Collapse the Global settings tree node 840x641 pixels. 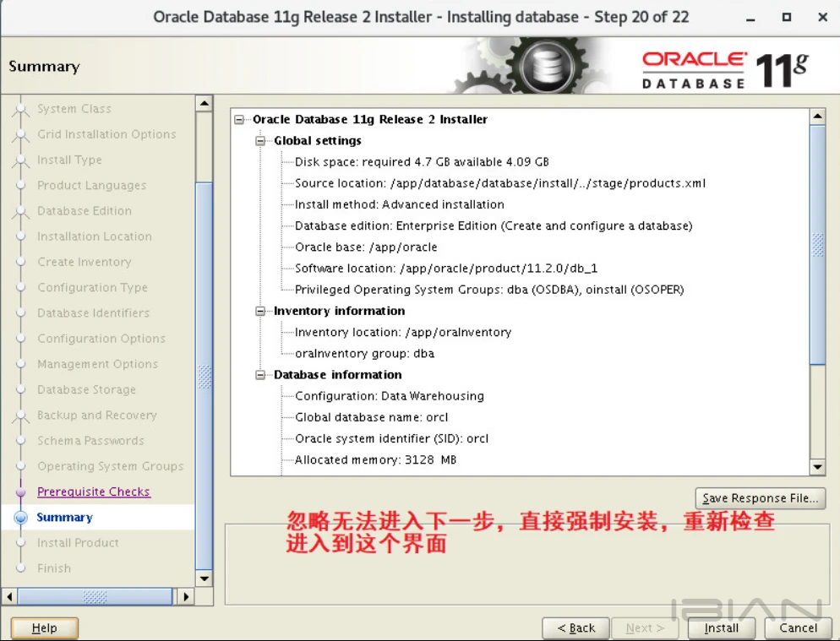pyautogui.click(x=260, y=141)
